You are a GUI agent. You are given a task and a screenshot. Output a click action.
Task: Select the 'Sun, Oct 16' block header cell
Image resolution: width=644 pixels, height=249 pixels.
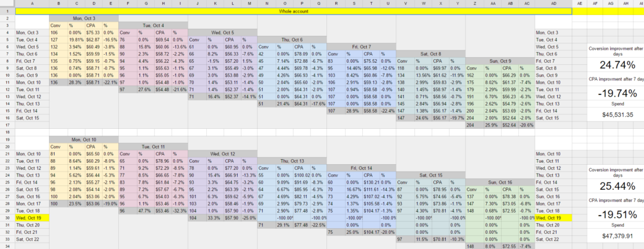pyautogui.click(x=501, y=182)
